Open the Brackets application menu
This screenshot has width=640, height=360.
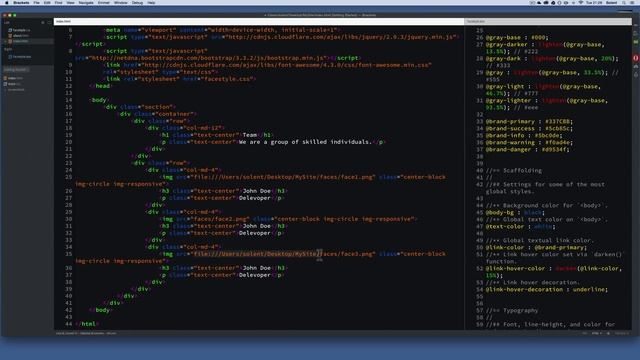click(x=21, y=3)
